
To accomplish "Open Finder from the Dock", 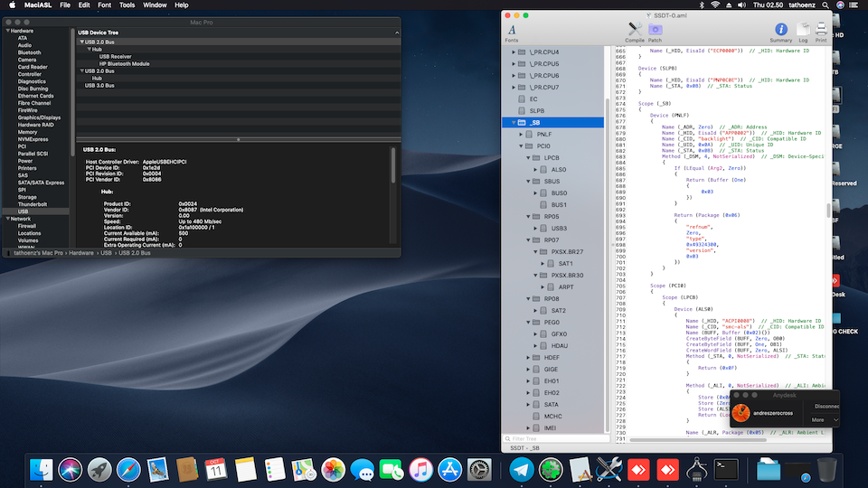I will point(42,469).
